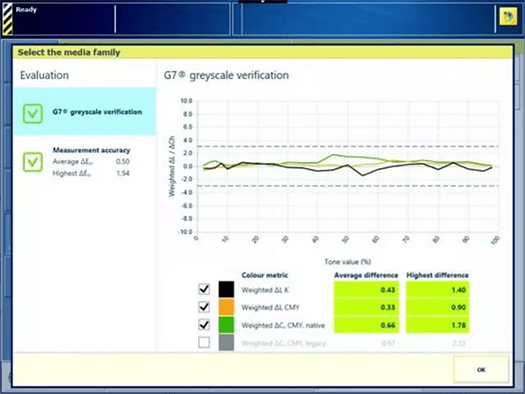This screenshot has height=394, width=525.
Task: Click the Highest difference column header
Action: pos(437,275)
